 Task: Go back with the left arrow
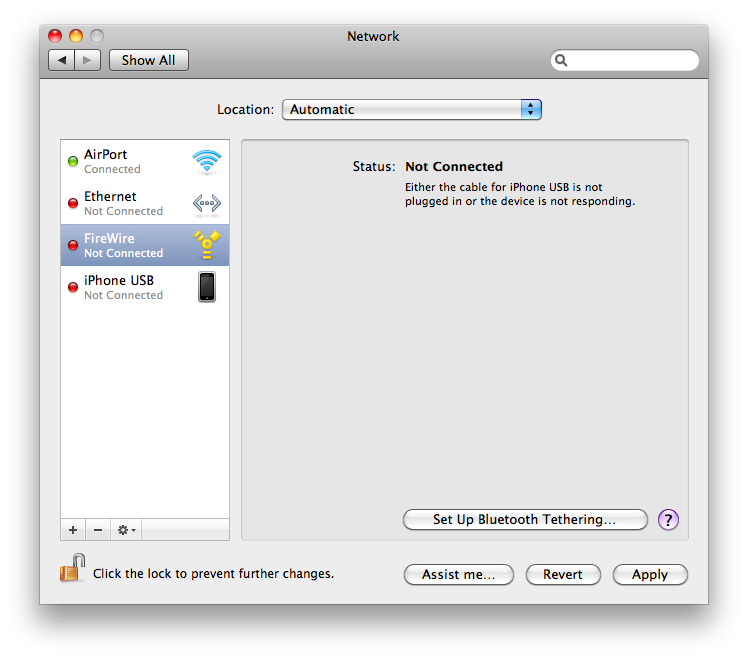coord(62,60)
